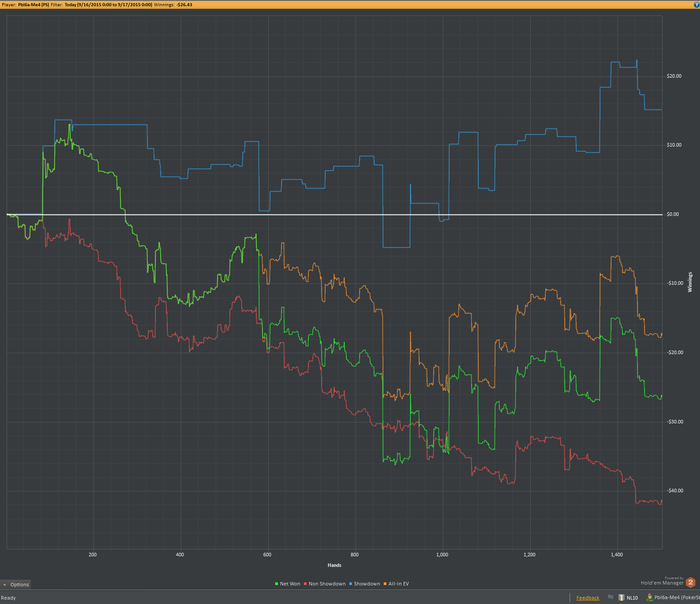Click the Hands axis title
The height and width of the screenshot is (604, 700).
pos(334,565)
